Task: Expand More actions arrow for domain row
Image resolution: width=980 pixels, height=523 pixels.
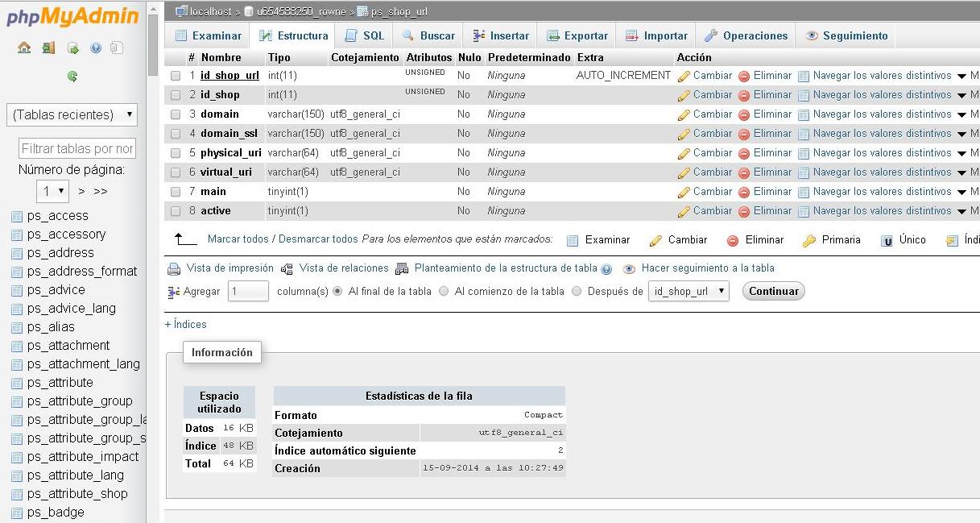Action: [x=961, y=114]
